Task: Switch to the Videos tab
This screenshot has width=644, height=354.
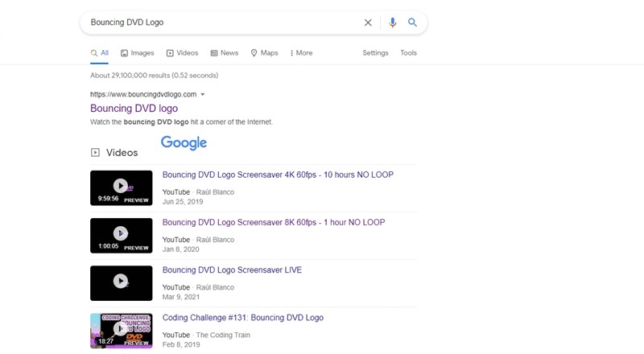Action: [182, 53]
